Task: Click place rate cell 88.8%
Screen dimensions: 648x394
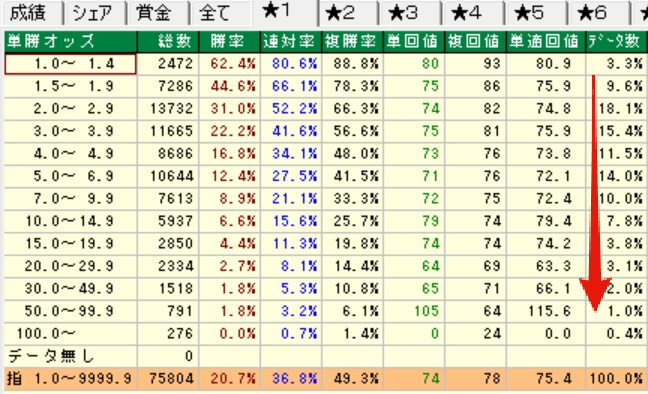Action: tap(353, 64)
